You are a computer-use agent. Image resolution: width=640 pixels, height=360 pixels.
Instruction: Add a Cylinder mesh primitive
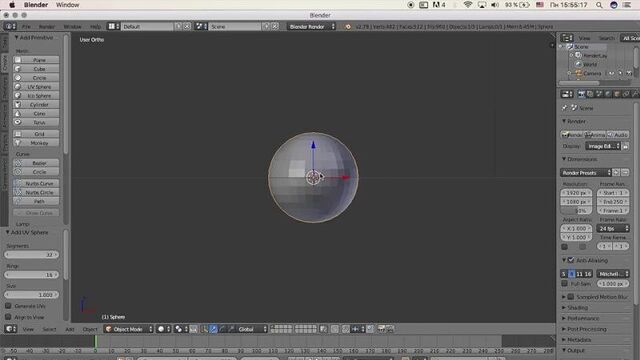pos(36,105)
